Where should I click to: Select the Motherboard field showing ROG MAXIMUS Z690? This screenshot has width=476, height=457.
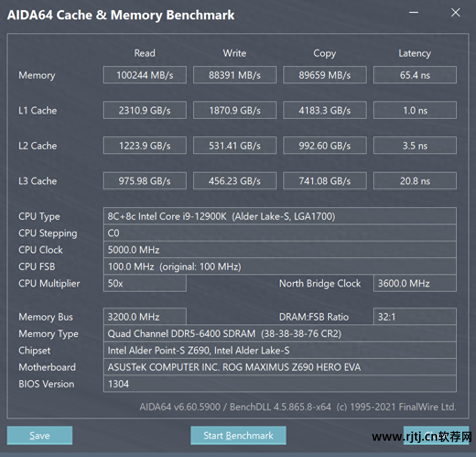pyautogui.click(x=280, y=367)
